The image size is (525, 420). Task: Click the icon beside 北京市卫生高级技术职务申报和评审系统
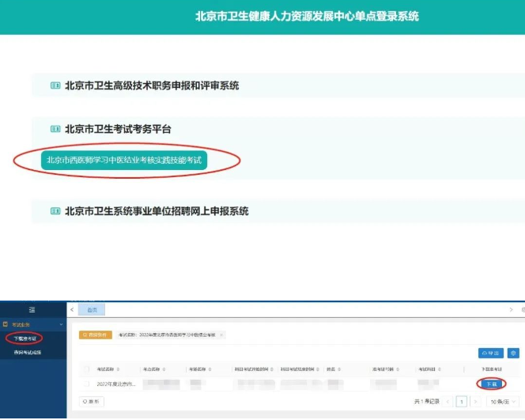pyautogui.click(x=55, y=85)
